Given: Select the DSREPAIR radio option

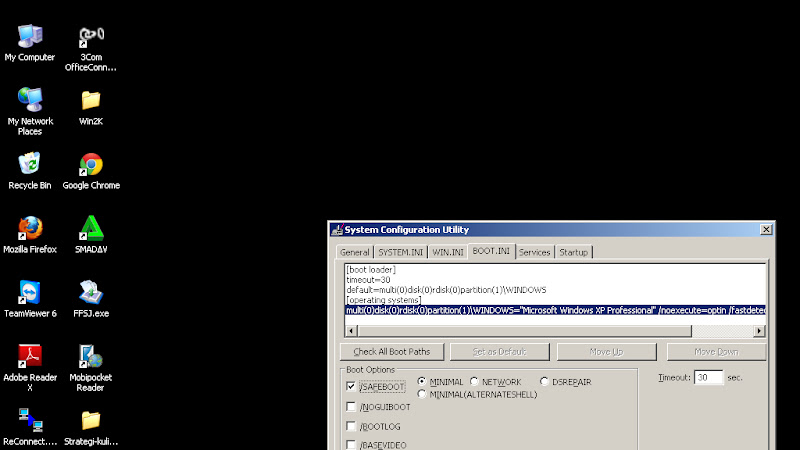Looking at the screenshot, I should [x=544, y=381].
